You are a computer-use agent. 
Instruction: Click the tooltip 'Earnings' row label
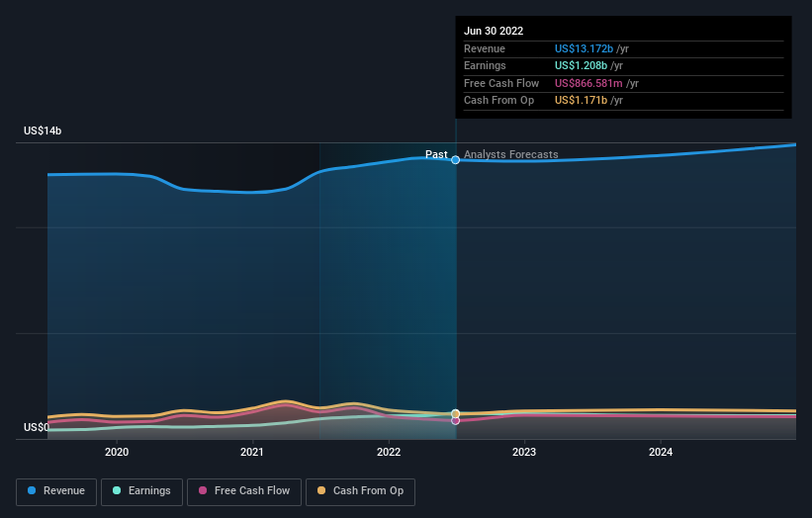[x=485, y=65]
